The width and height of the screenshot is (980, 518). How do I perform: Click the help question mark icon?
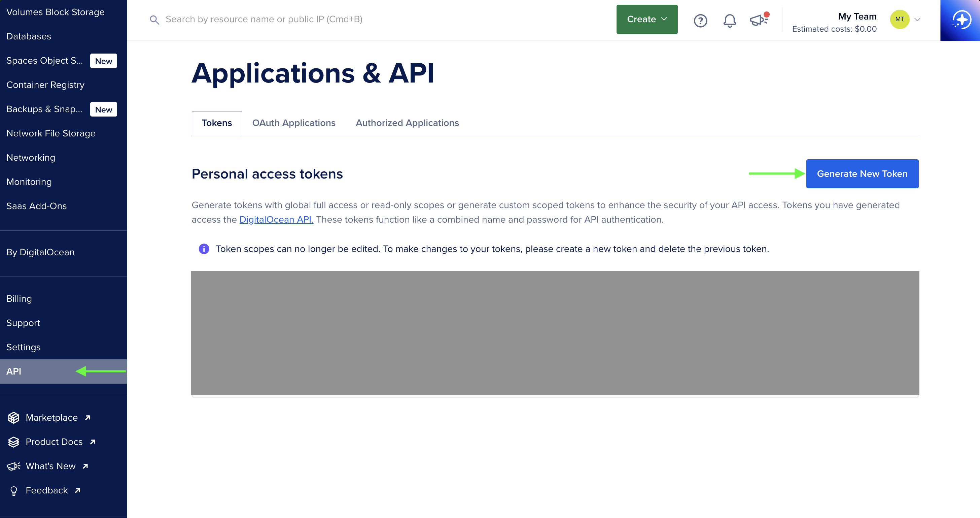[700, 20]
